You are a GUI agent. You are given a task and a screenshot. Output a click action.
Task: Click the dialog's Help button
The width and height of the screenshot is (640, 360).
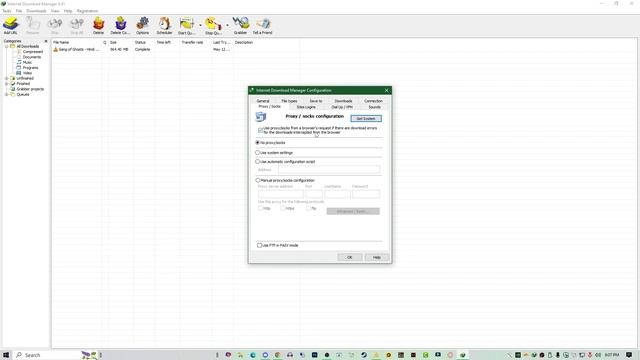(x=377, y=257)
